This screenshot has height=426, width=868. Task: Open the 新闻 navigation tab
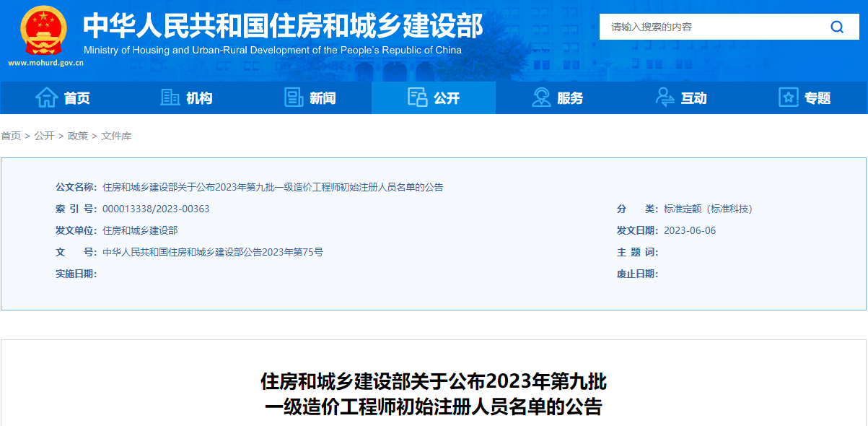click(x=310, y=97)
